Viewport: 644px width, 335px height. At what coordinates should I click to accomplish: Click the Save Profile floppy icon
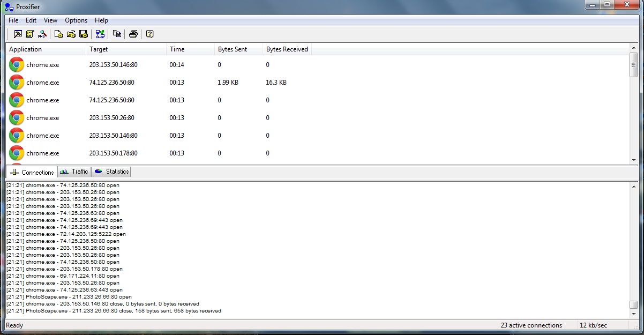[x=83, y=34]
